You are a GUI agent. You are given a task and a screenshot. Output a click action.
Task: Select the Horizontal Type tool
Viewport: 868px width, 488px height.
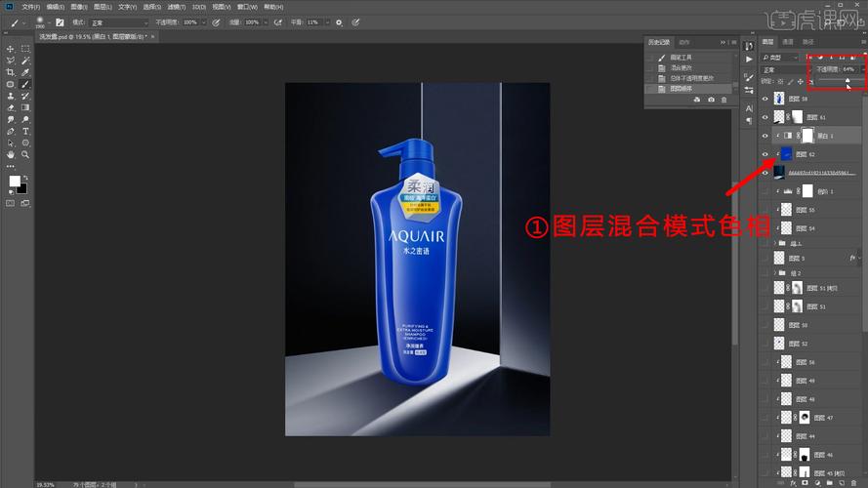[25, 132]
